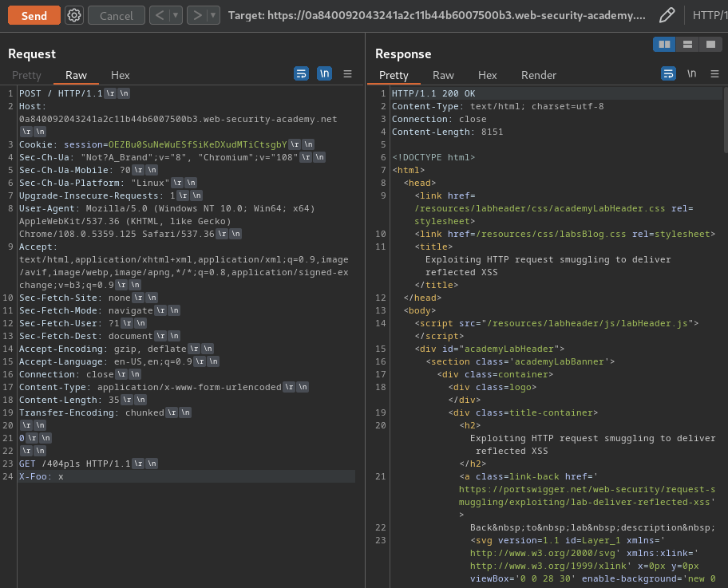728x588 pixels.
Task: Click the labsBlog.css link line in response
Action: coord(565,234)
